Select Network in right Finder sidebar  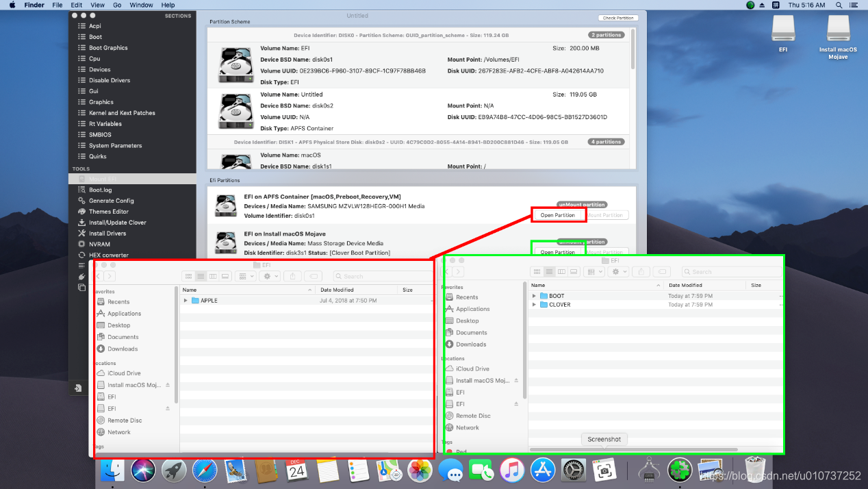pos(468,427)
